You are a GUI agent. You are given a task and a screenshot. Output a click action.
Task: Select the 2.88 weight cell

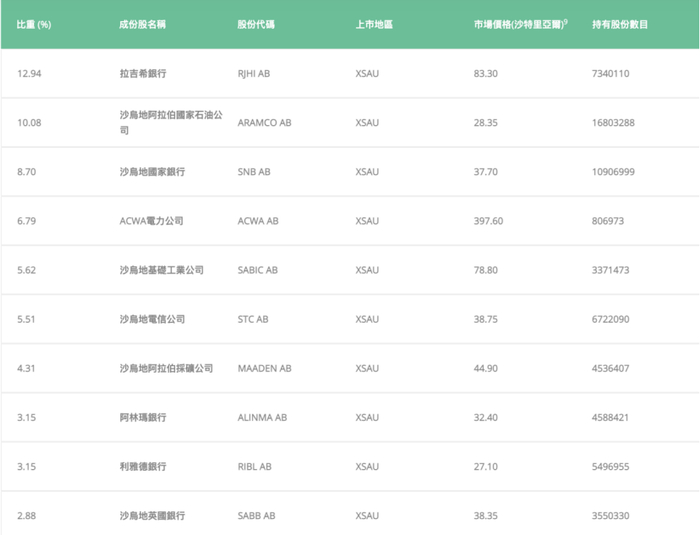[26, 516]
